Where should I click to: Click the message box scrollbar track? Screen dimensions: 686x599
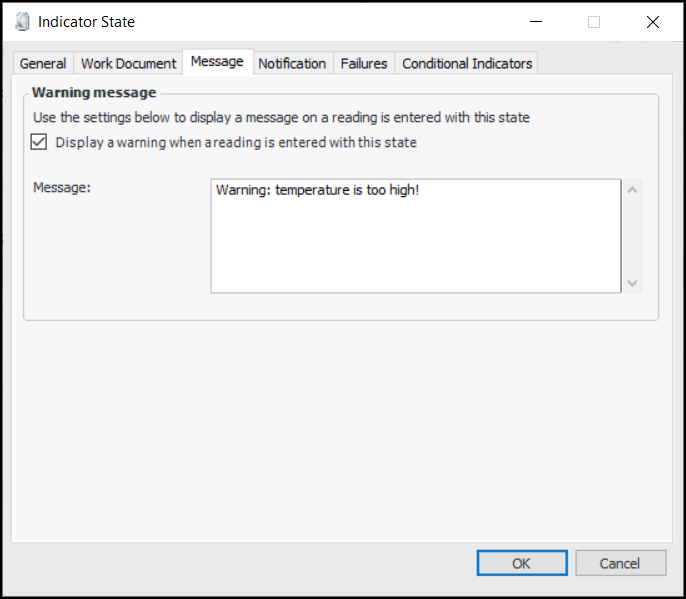click(631, 236)
